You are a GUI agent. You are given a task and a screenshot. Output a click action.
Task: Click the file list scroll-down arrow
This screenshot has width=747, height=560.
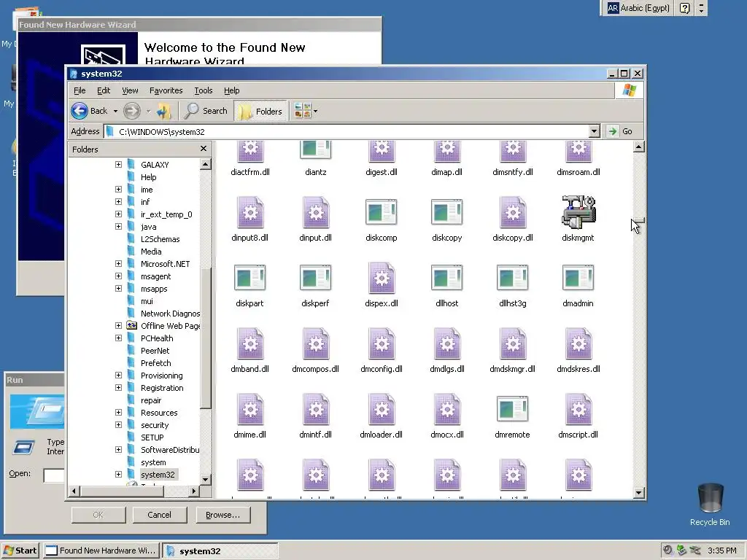click(x=639, y=492)
